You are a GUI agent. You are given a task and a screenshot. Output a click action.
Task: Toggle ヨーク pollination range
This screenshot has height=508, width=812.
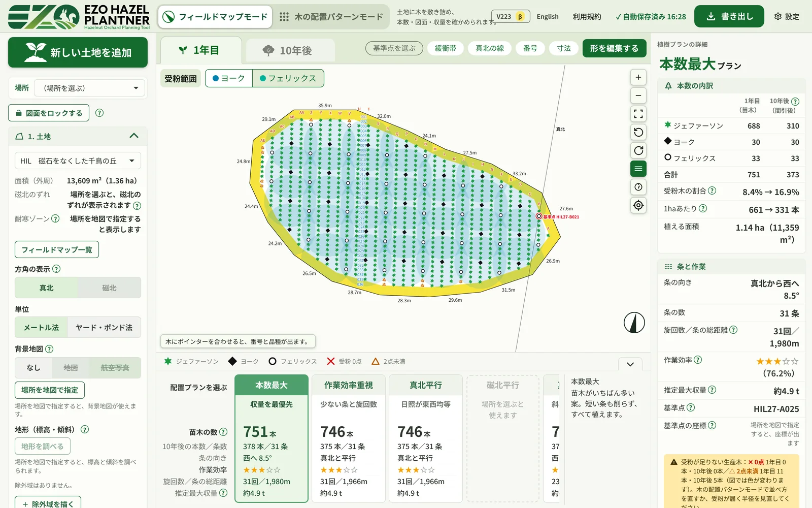(x=229, y=78)
